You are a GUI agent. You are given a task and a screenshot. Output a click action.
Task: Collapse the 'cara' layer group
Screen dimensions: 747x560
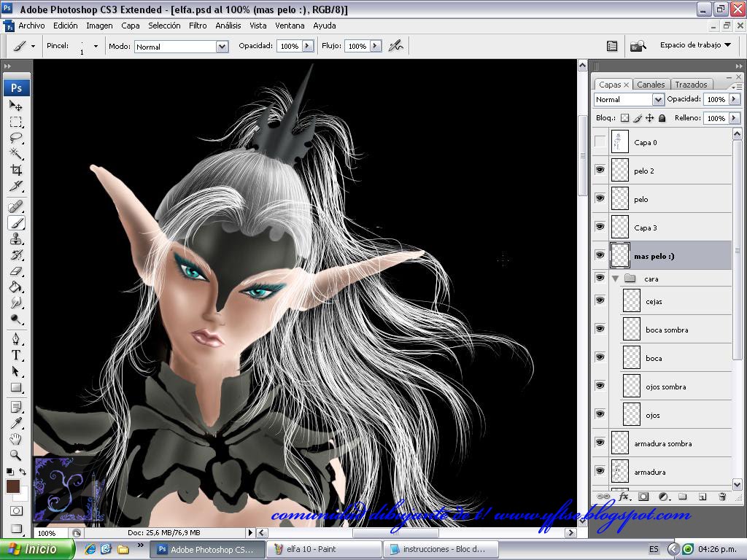pos(616,279)
